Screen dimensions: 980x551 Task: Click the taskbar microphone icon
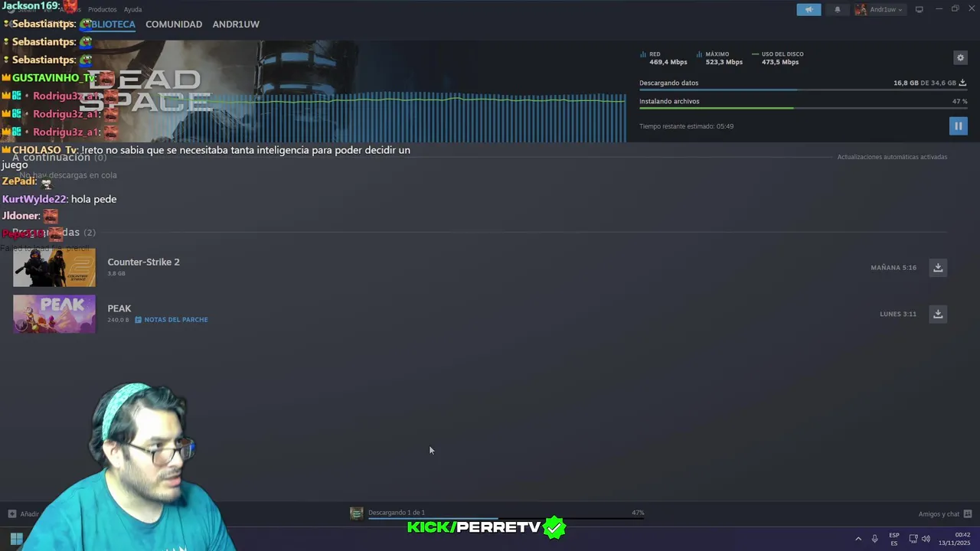tap(874, 539)
